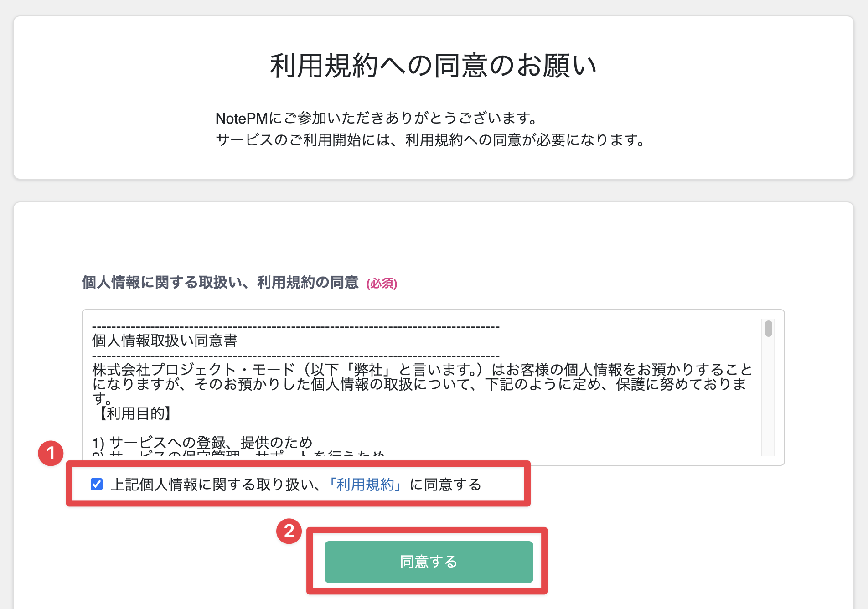Viewport: 868px width, 609px height.
Task: Click the 利用規約への同意のお願い heading
Action: click(x=433, y=66)
